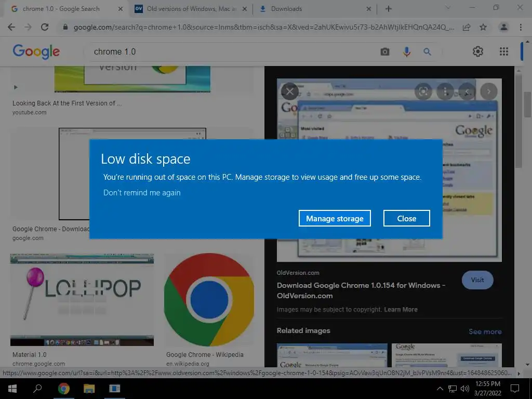Open Download Google Chrome 1.0.154 title link
This screenshot has height=399, width=532.
(x=361, y=290)
